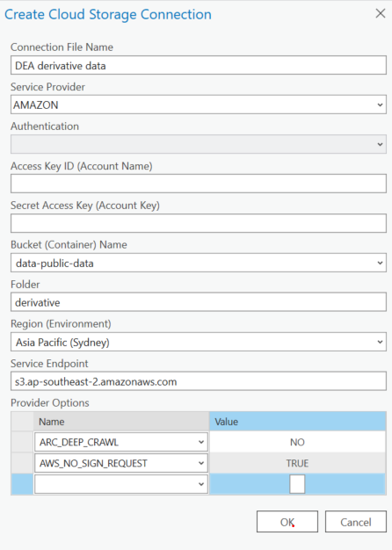This screenshot has width=392, height=550.
Task: Click the Secret Access Key input field
Action: tap(199, 223)
